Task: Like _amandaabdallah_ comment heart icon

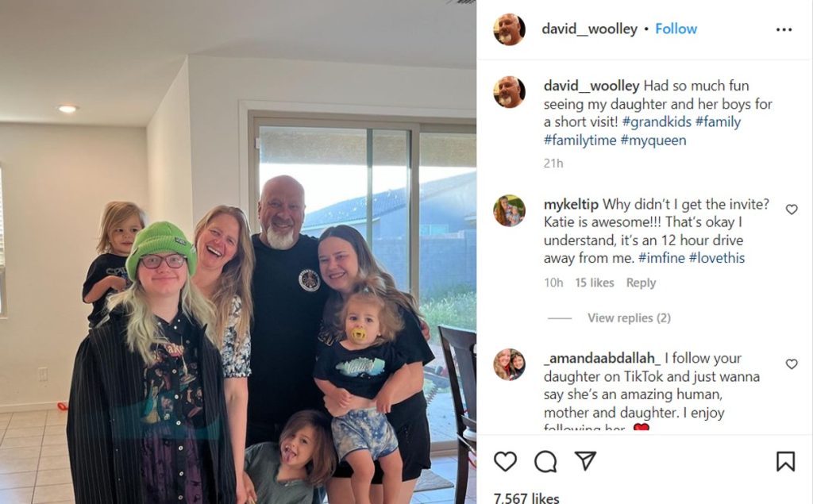Action: click(x=792, y=364)
